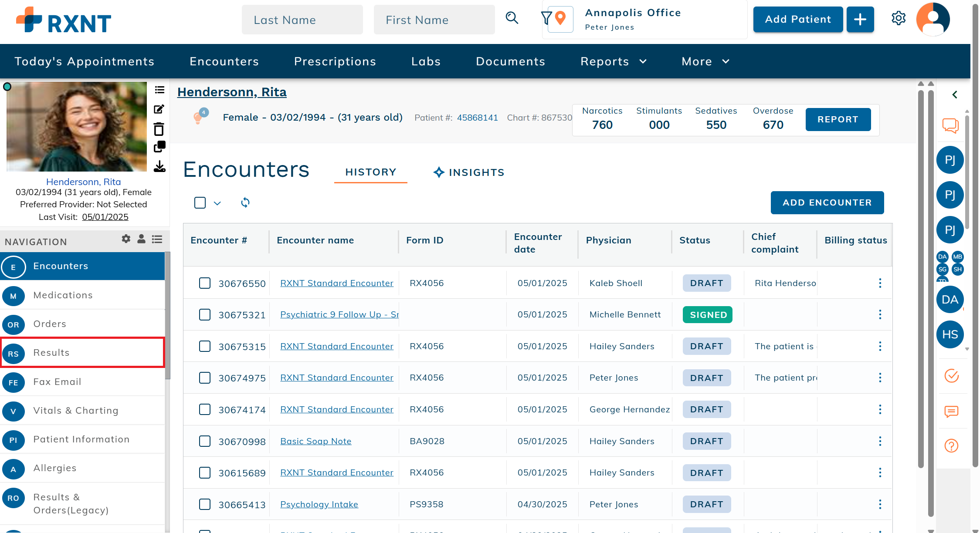The image size is (980, 533).
Task: Open patient number 45868141 link
Action: (477, 118)
